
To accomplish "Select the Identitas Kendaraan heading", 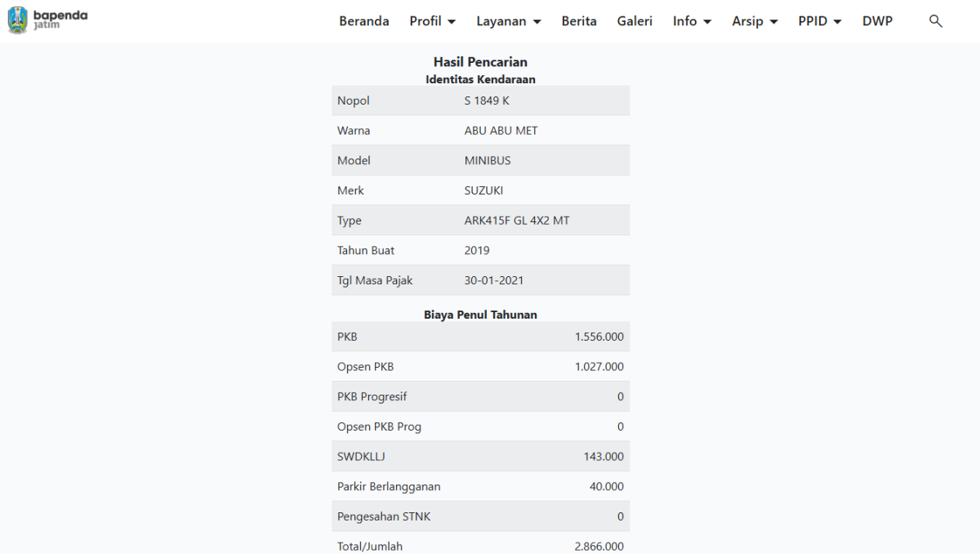I will tap(480, 79).
